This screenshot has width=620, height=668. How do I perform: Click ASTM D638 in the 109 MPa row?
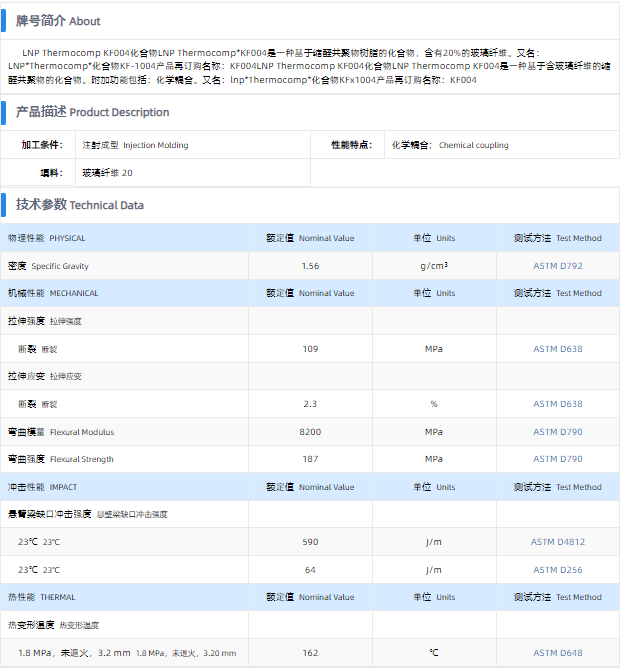[x=557, y=349]
